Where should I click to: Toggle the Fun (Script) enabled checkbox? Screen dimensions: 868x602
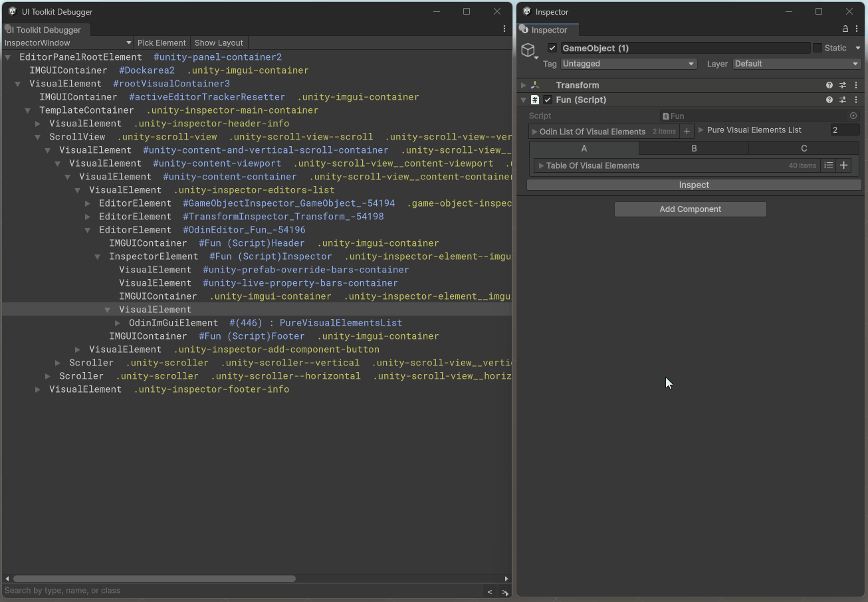(x=548, y=100)
